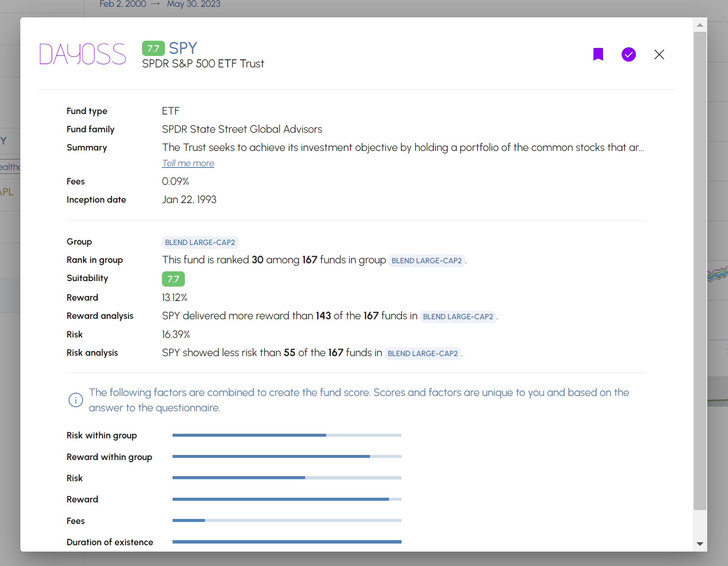The width and height of the screenshot is (728, 566).
Task: Click the info icon beside factors note
Action: [x=75, y=400]
